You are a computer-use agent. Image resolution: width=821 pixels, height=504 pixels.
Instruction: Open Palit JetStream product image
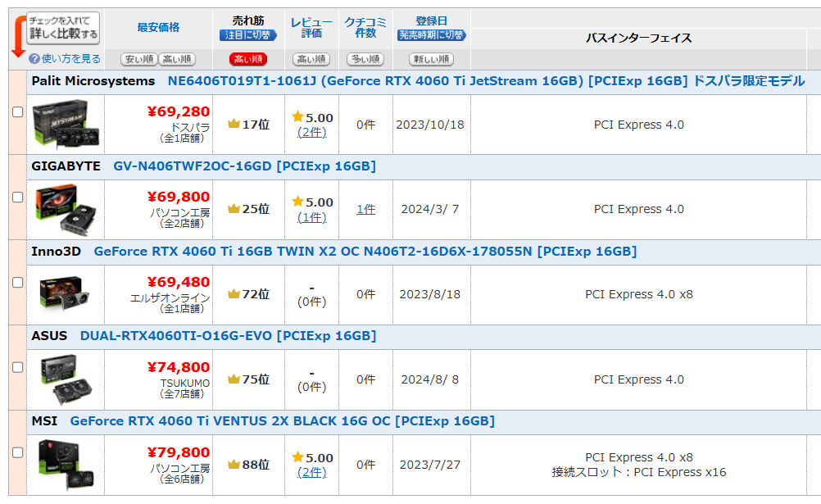click(66, 125)
